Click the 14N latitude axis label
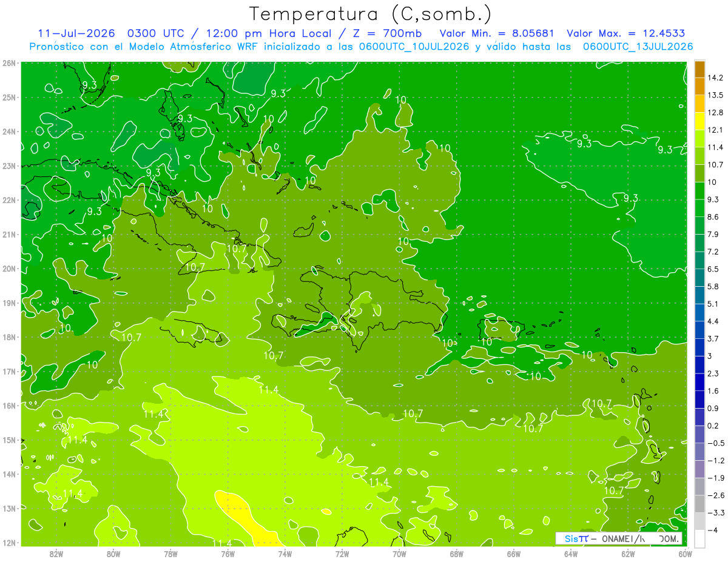The image size is (728, 562). (x=8, y=474)
